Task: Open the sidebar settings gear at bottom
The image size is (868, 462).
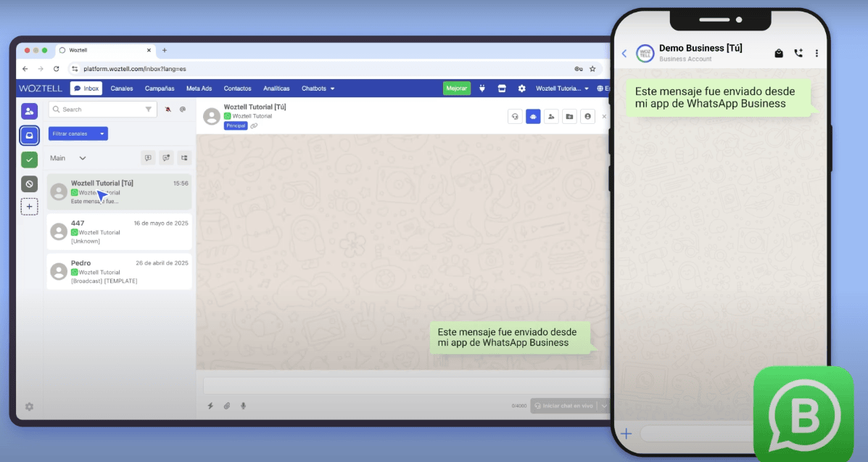Action: click(29, 407)
